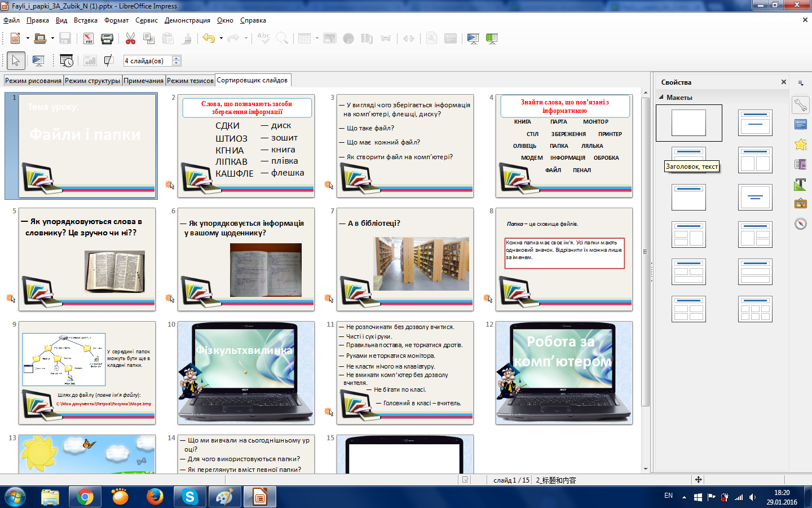Open the Вид menu
812x508 pixels.
pos(61,20)
